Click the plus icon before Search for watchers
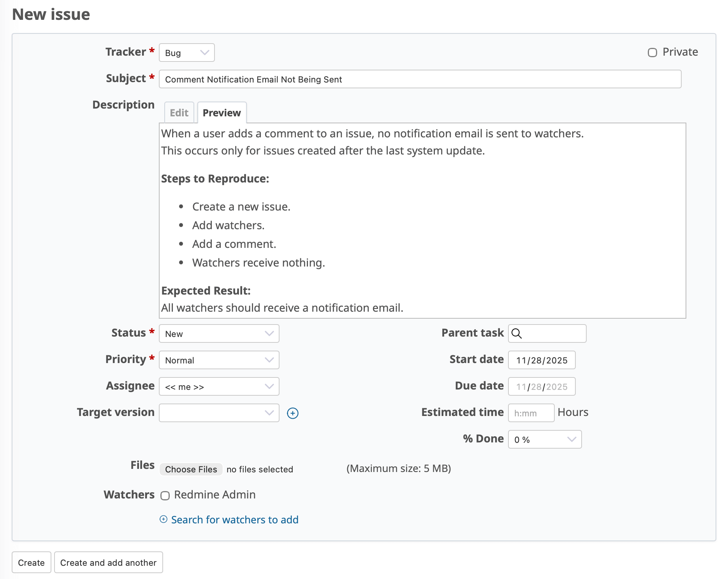 (164, 519)
